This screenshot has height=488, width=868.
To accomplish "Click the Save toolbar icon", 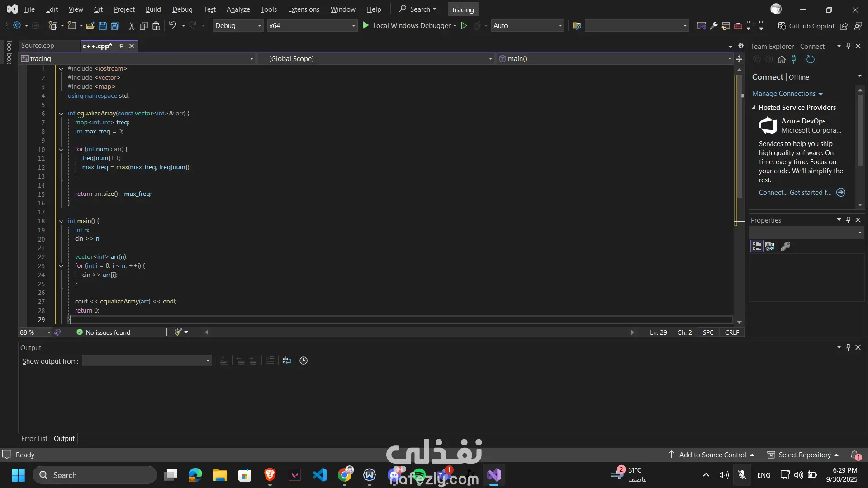I will point(103,26).
